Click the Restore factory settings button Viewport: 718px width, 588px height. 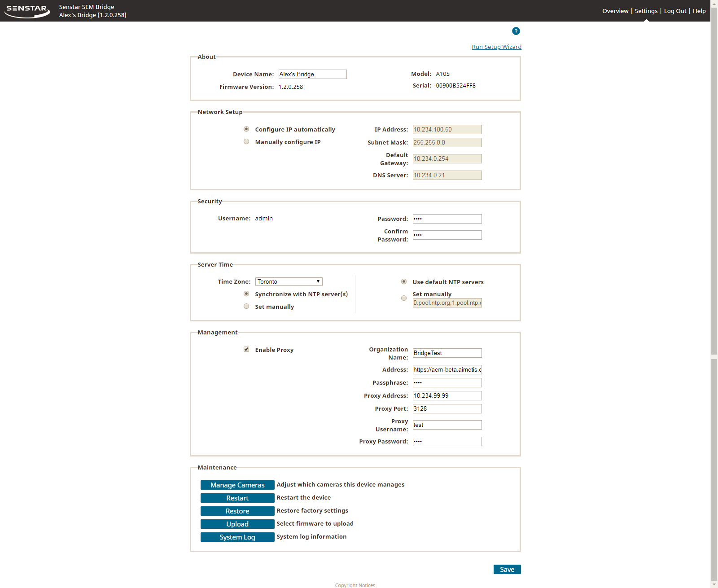point(237,511)
